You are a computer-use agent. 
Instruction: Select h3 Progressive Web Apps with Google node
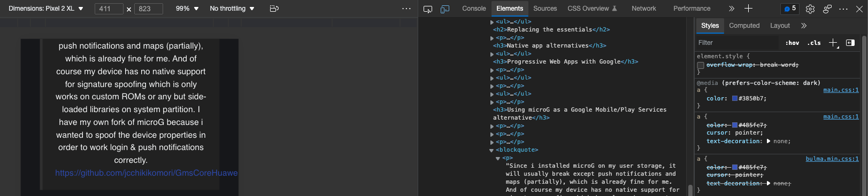pos(565,62)
